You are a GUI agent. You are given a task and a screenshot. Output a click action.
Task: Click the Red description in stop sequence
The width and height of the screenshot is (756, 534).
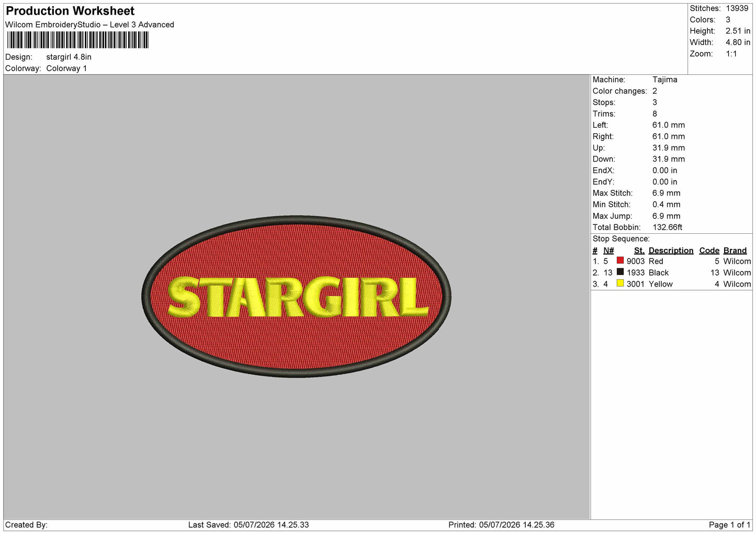(656, 261)
